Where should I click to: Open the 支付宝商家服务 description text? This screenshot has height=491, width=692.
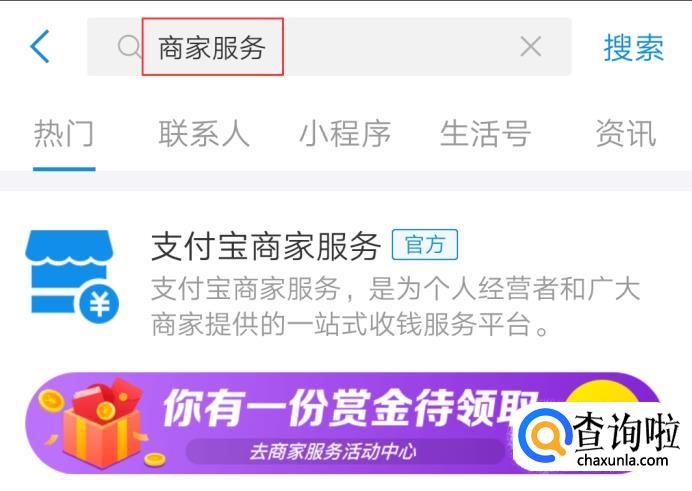click(395, 307)
